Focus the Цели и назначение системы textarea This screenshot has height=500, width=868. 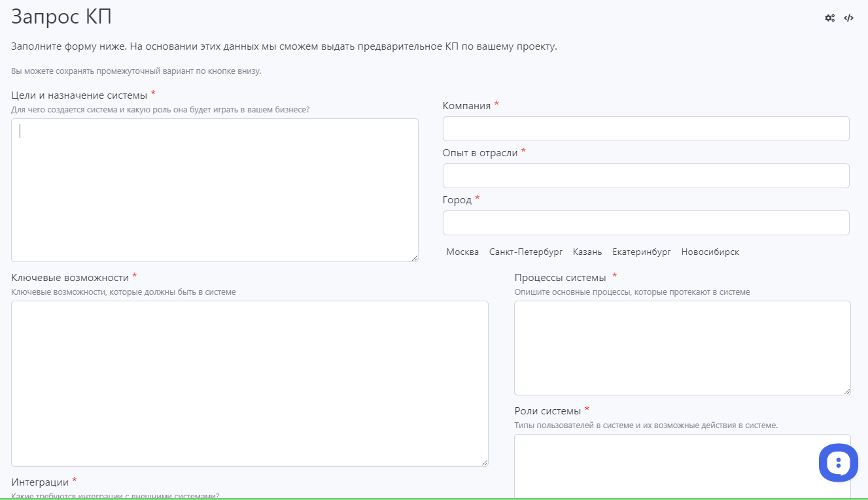pyautogui.click(x=215, y=190)
